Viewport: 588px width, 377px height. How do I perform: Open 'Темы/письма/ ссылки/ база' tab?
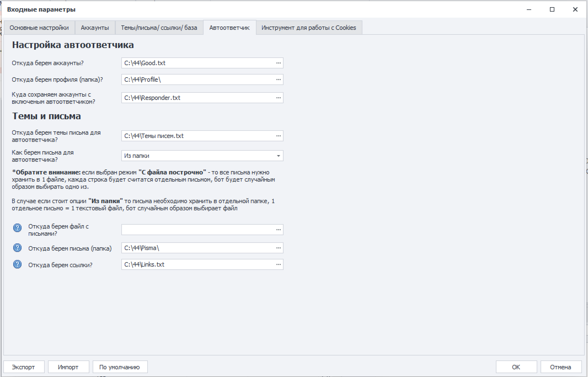[159, 28]
